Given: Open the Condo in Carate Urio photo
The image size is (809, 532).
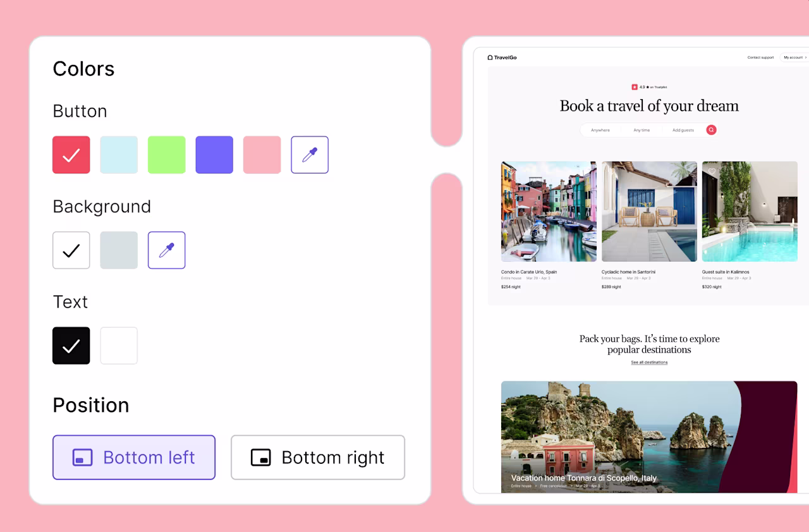Looking at the screenshot, I should tap(549, 211).
